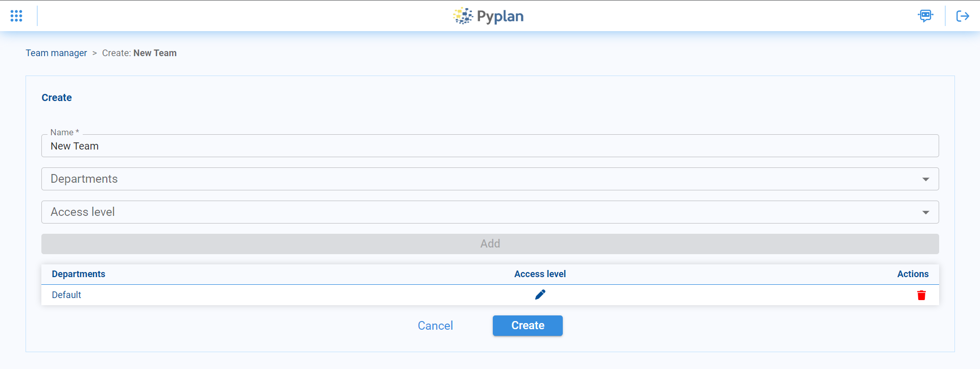The height and width of the screenshot is (369, 980).
Task: Click the Pyplan logo
Action: (489, 16)
